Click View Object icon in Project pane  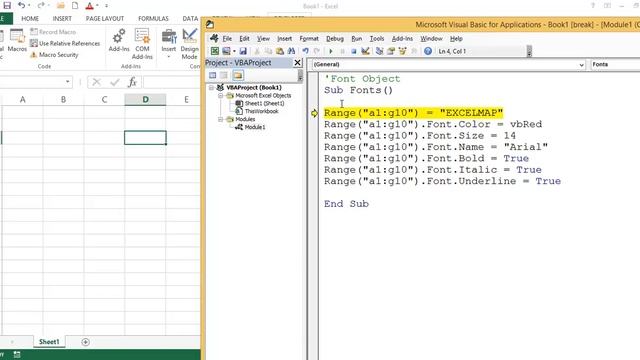click(x=224, y=75)
